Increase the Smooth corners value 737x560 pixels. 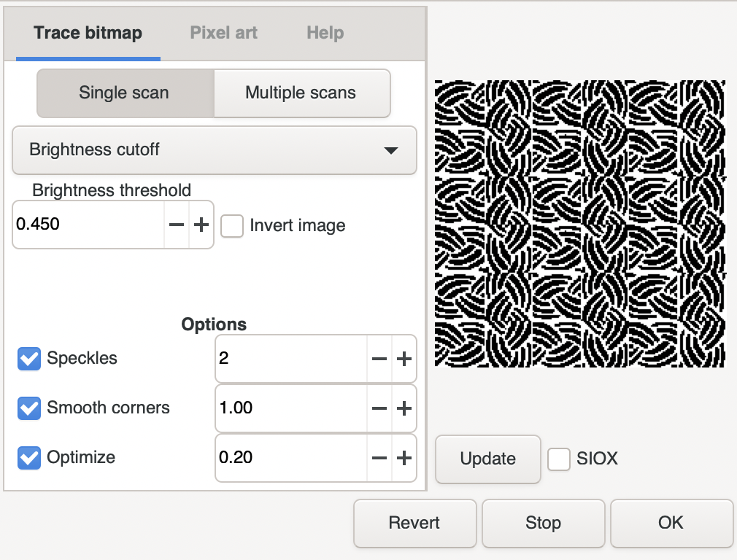click(x=404, y=408)
